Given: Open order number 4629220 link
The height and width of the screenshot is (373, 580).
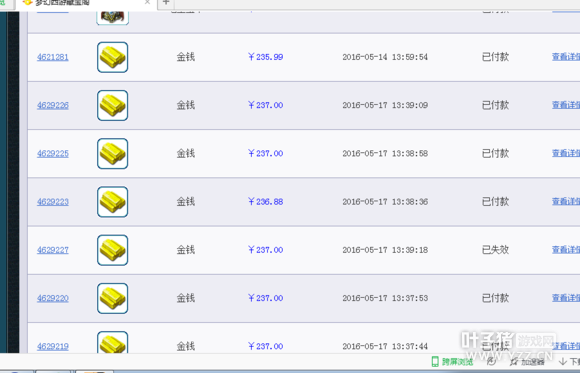Looking at the screenshot, I should click(53, 298).
